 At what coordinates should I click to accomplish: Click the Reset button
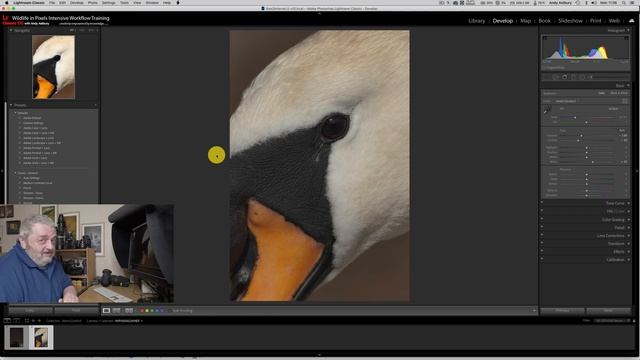point(609,311)
